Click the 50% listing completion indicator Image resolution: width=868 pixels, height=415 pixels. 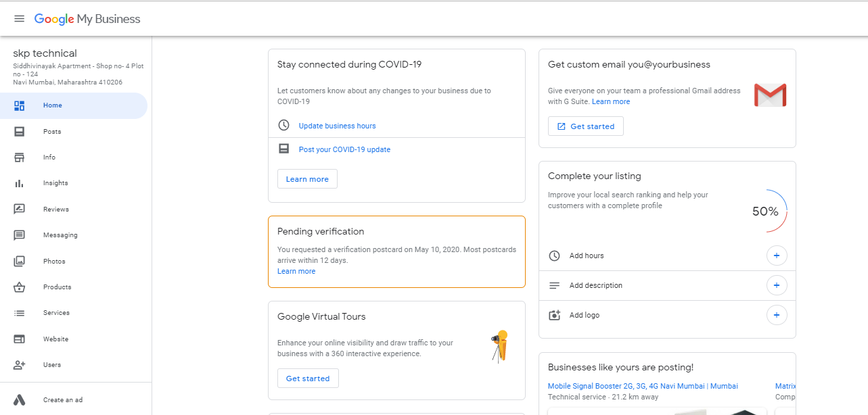(x=766, y=212)
